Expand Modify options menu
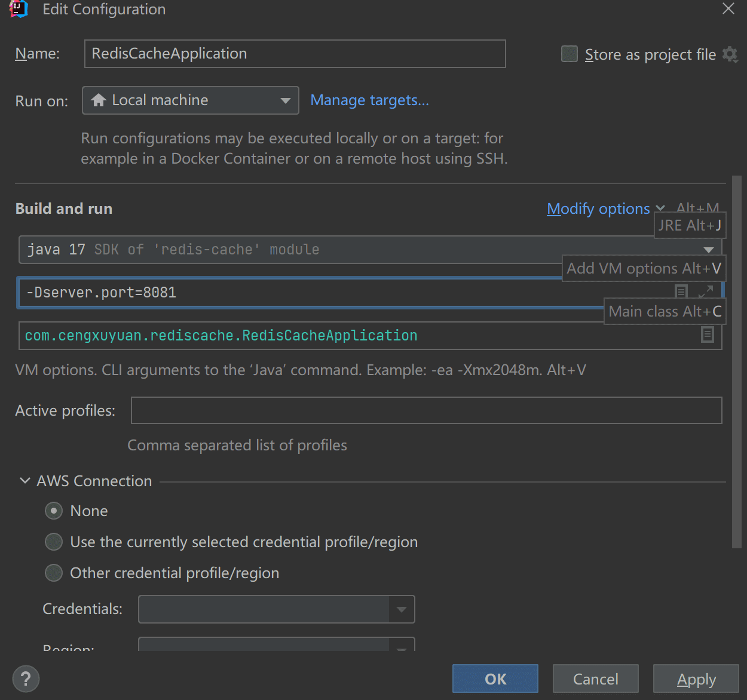This screenshot has width=747, height=700. tap(605, 209)
